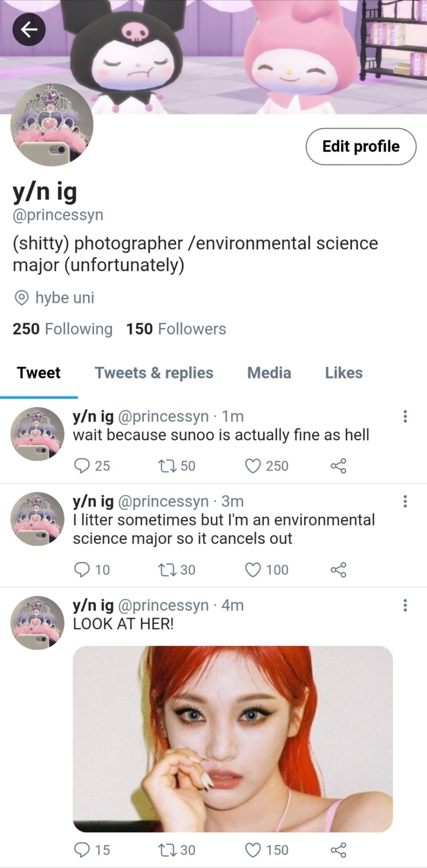This screenshot has height=868, width=427.
Task: Like the sunoo tweet
Action: click(253, 466)
